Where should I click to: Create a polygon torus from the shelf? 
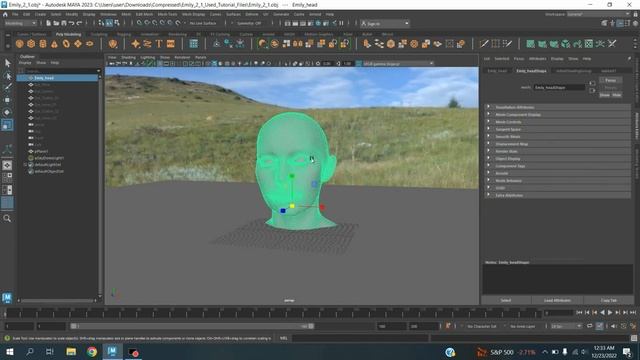[66, 44]
